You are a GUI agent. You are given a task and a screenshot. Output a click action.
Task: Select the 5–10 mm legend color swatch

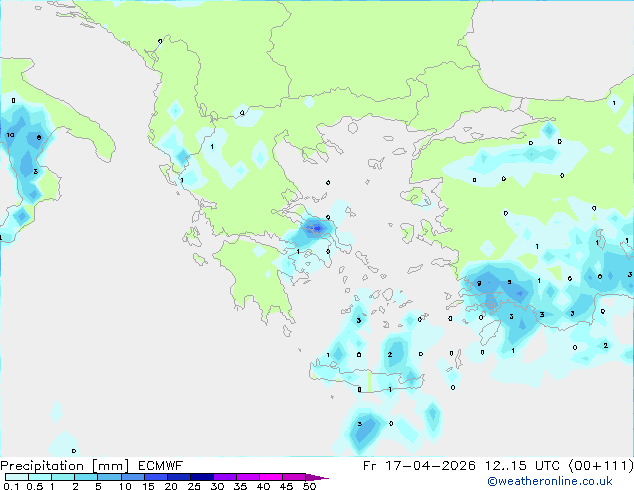tap(109, 477)
